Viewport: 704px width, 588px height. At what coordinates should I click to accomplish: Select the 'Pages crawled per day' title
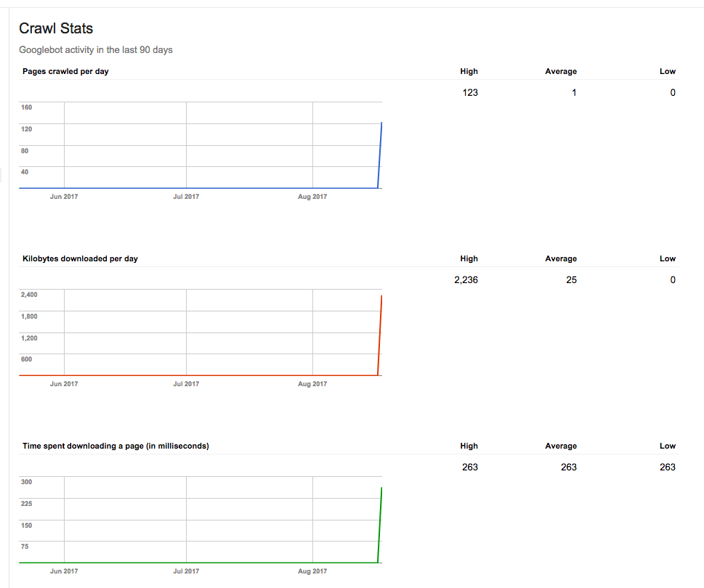pyautogui.click(x=65, y=71)
